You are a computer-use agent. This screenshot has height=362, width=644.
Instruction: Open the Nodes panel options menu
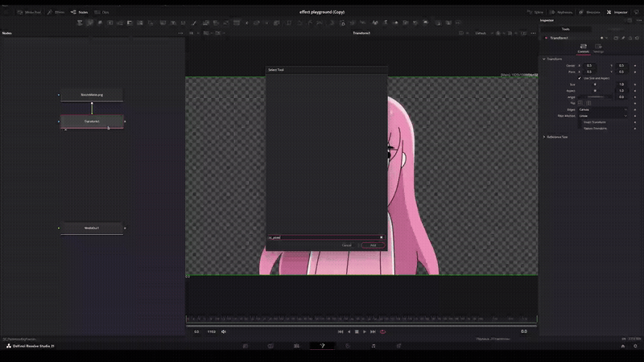pyautogui.click(x=180, y=33)
